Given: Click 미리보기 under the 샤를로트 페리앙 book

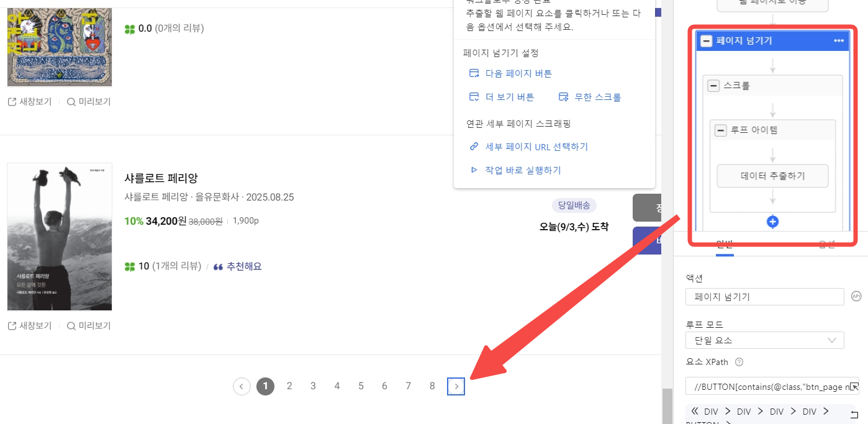Looking at the screenshot, I should tap(89, 326).
